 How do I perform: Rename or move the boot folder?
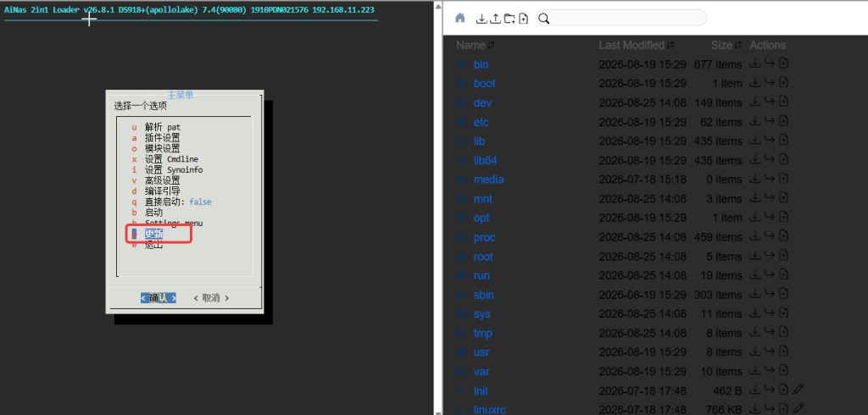[770, 82]
